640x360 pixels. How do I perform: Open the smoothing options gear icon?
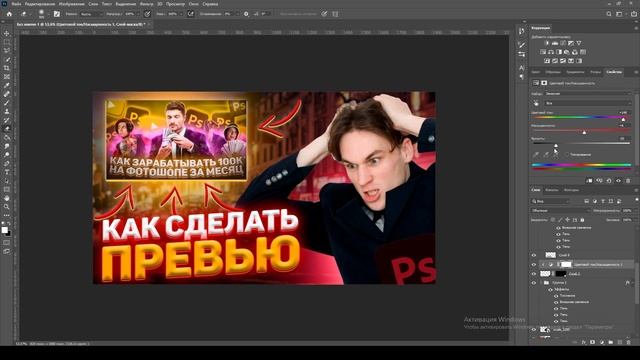point(246,14)
